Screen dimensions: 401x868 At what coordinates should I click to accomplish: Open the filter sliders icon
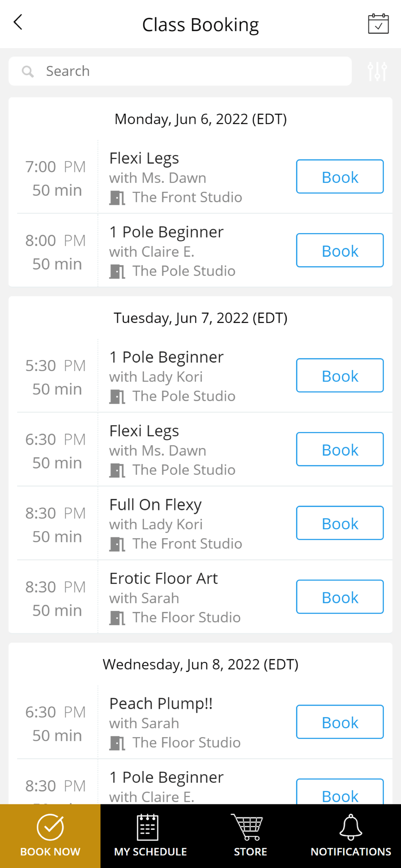click(x=377, y=71)
